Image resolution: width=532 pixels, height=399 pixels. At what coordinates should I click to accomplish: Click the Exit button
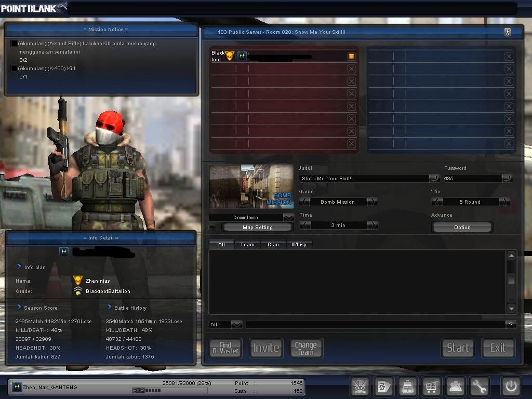click(498, 348)
